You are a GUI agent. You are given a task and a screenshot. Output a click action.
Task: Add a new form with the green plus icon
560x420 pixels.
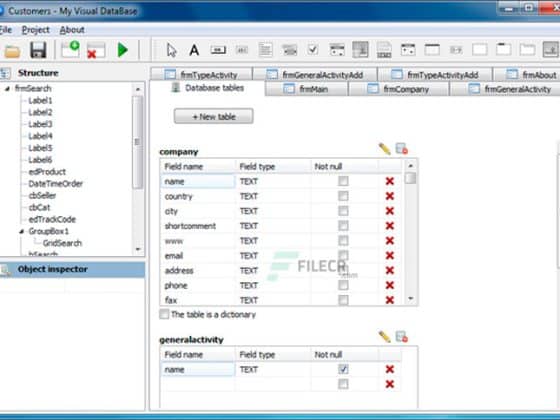(70, 50)
